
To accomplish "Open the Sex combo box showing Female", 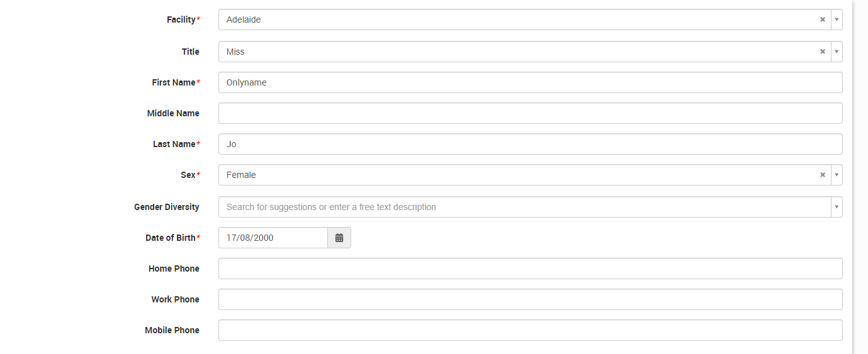I will pyautogui.click(x=516, y=175).
